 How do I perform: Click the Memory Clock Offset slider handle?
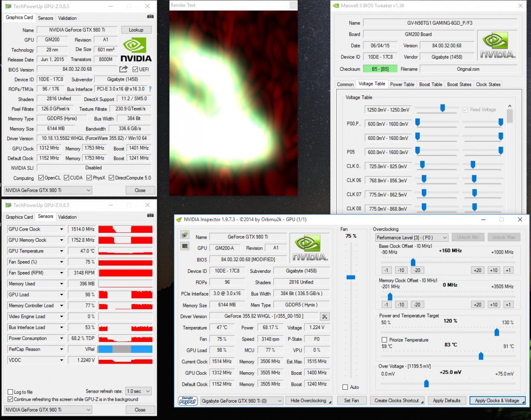390,296
